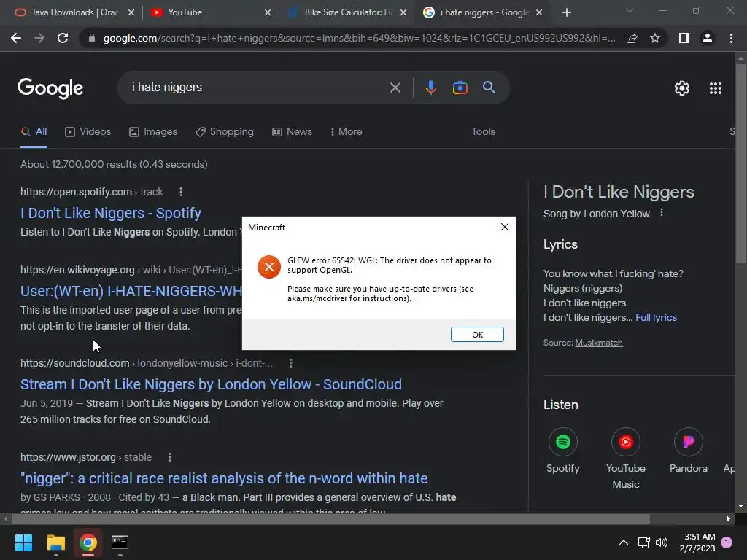Open the Spotify track result link
This screenshot has height=560, width=747.
pos(111,213)
